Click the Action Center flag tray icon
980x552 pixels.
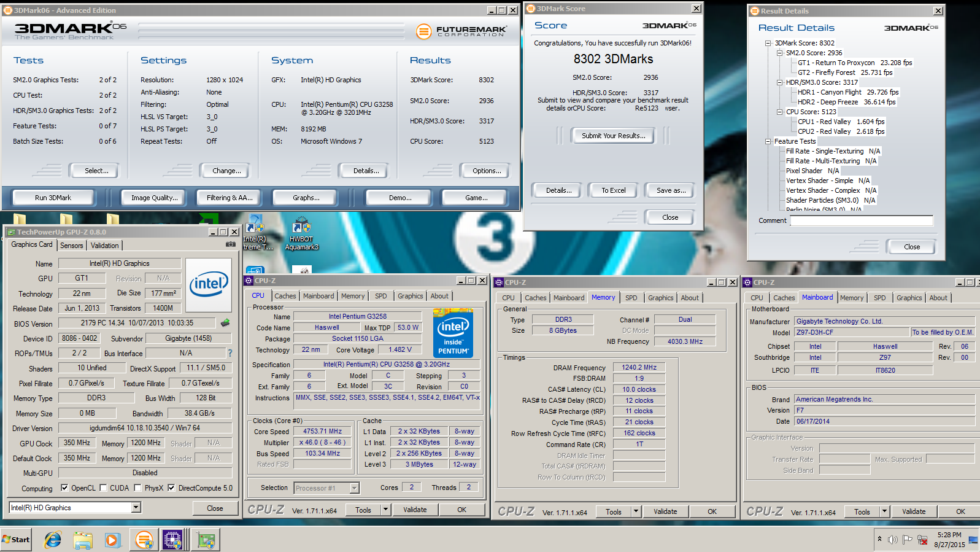908,540
